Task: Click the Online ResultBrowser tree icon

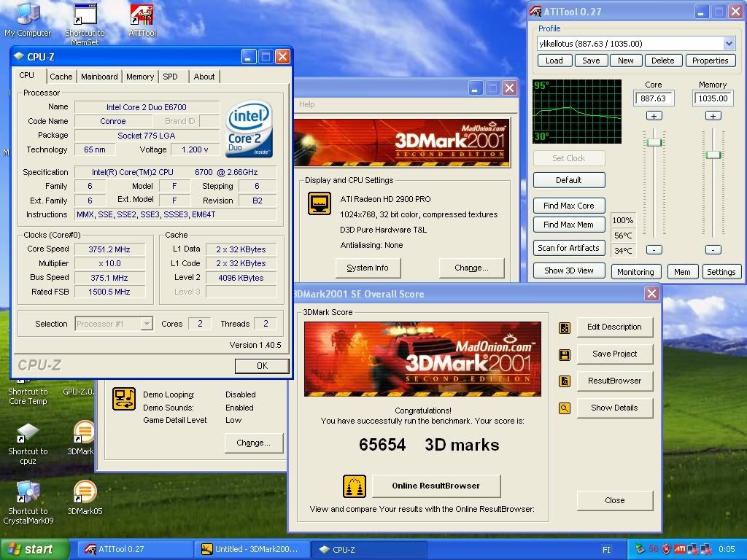Action: pyautogui.click(x=355, y=486)
